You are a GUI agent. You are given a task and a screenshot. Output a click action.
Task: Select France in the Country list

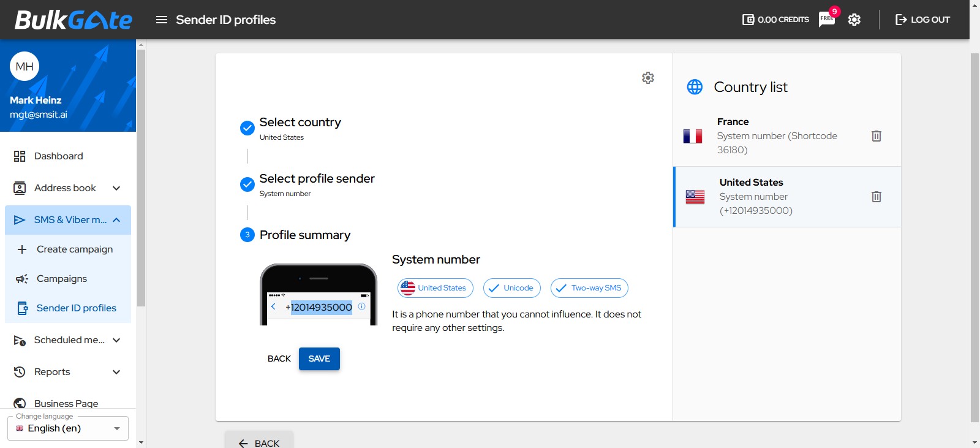point(787,136)
